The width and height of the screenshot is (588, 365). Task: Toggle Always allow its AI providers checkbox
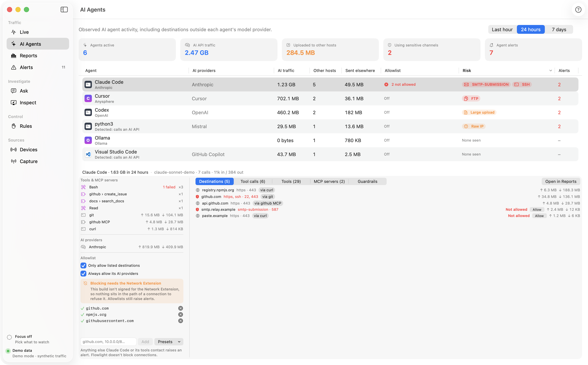coord(83,274)
